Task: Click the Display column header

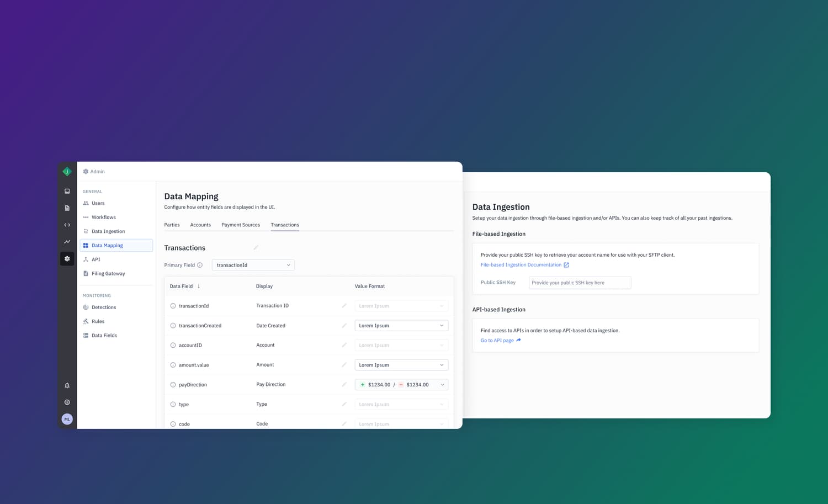Action: click(x=264, y=286)
